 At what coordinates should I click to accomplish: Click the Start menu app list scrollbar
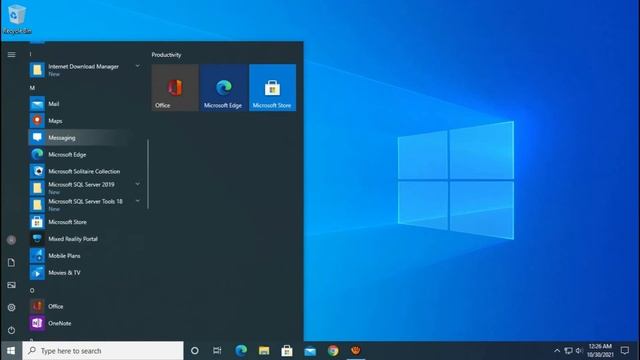148,174
